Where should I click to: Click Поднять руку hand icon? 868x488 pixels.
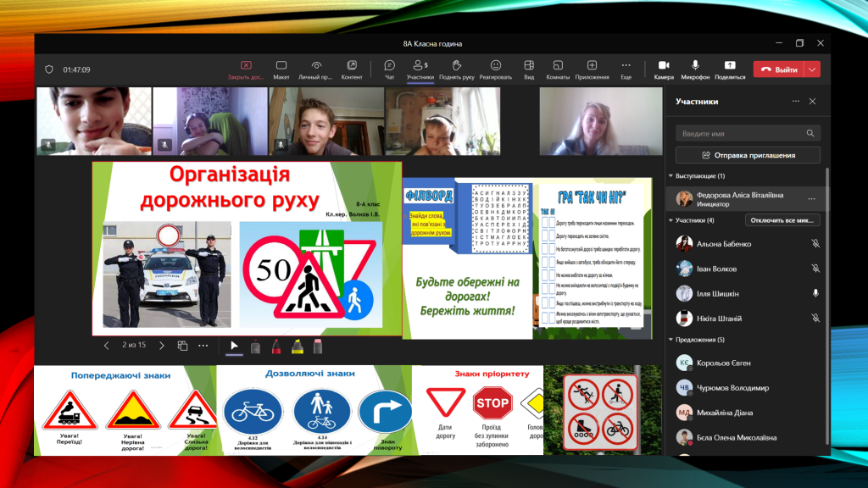[x=456, y=69]
